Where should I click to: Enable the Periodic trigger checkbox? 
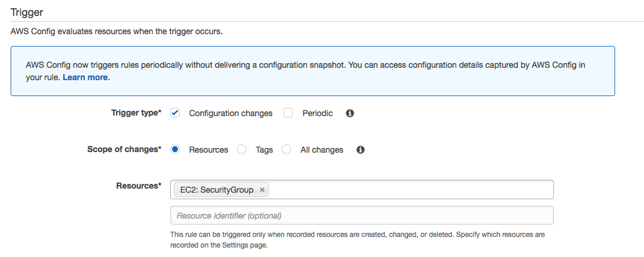(288, 113)
